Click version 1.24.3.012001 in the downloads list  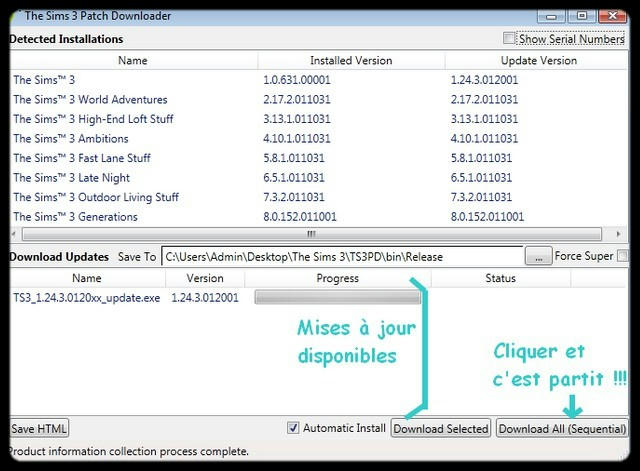[205, 298]
